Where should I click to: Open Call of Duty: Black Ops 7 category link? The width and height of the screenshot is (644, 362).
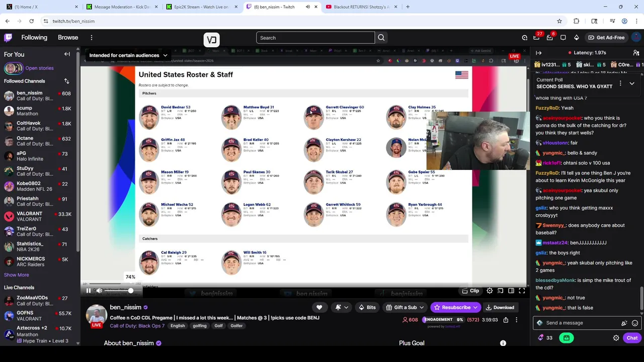tap(137, 326)
